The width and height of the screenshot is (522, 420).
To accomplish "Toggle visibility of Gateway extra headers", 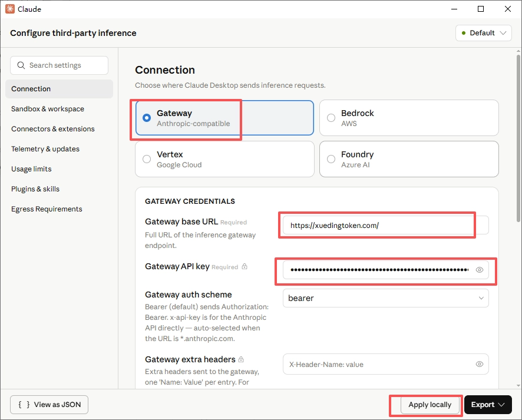I will tap(480, 364).
